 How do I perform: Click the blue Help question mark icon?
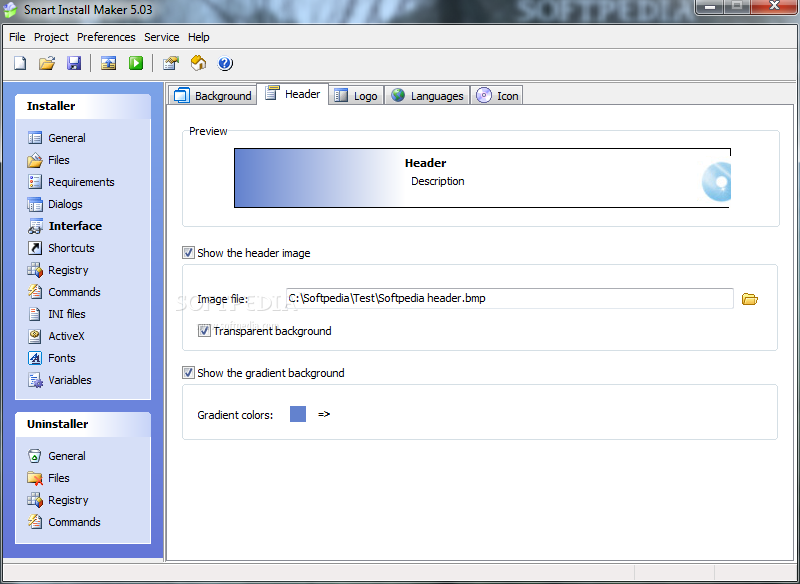[225, 63]
